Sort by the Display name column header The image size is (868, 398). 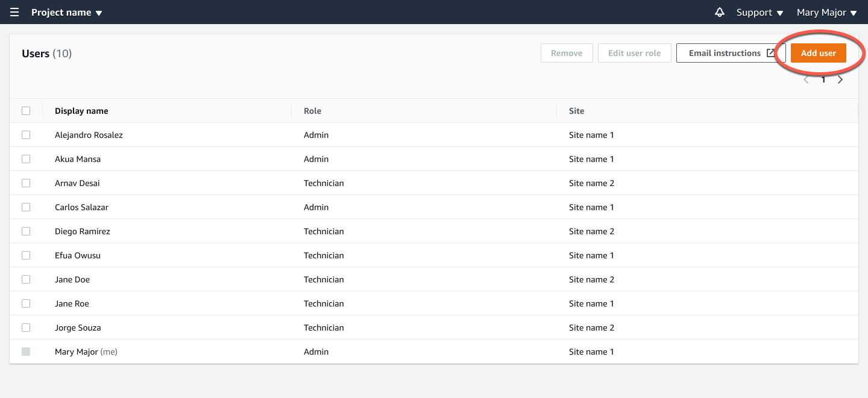(x=81, y=111)
